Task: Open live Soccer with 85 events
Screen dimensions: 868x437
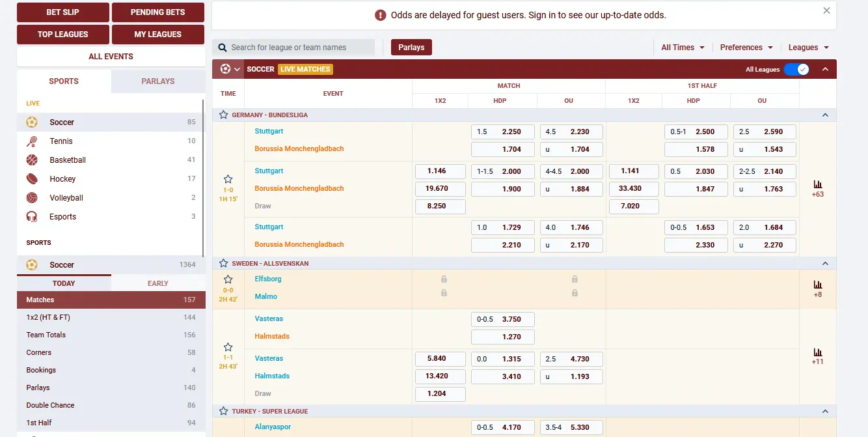Action: [x=110, y=122]
